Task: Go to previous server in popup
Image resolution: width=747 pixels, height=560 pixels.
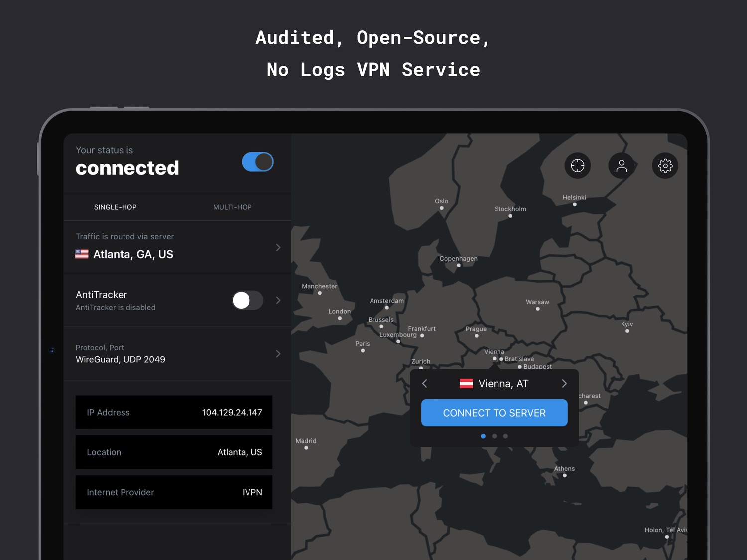Action: [425, 383]
